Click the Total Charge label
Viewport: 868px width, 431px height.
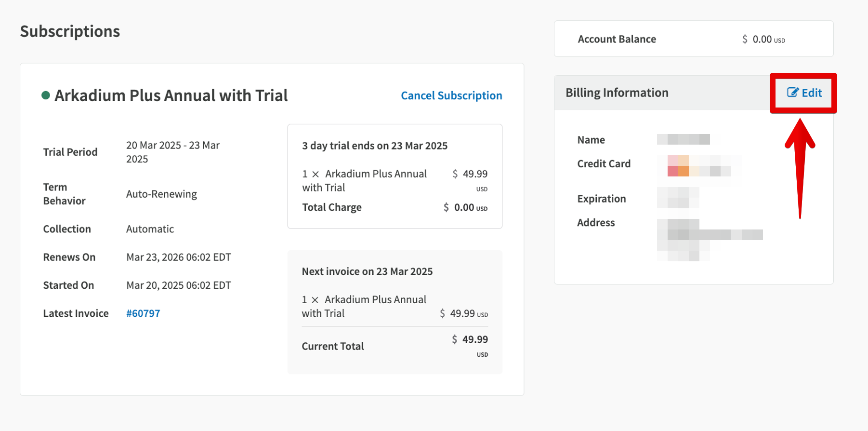[332, 207]
